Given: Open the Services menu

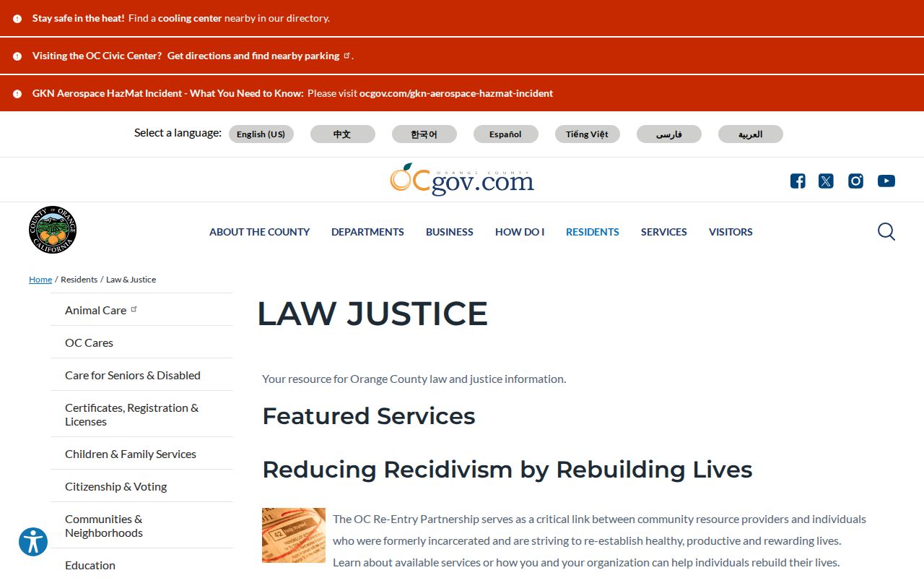Looking at the screenshot, I should [664, 232].
